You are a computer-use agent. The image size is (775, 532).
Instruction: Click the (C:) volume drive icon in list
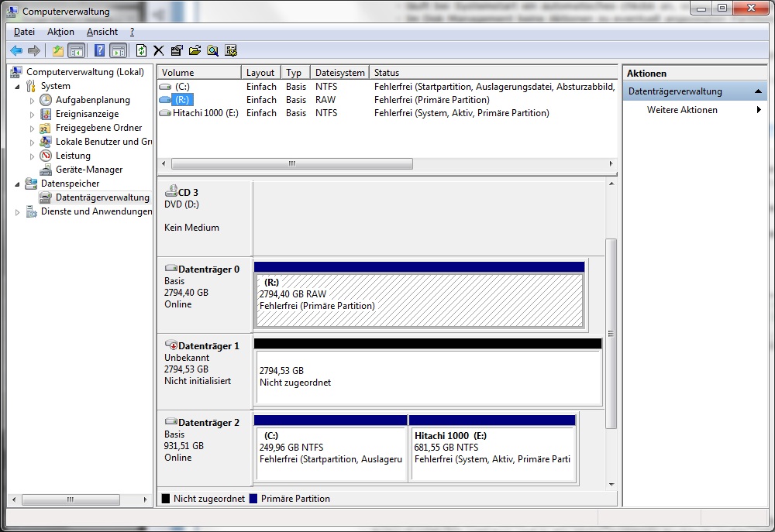165,87
